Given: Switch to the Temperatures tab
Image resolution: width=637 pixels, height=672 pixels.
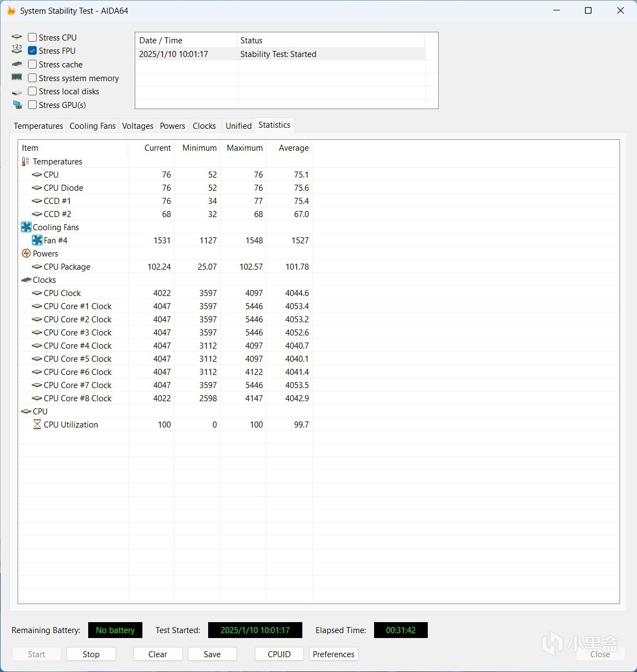Looking at the screenshot, I should click(38, 126).
